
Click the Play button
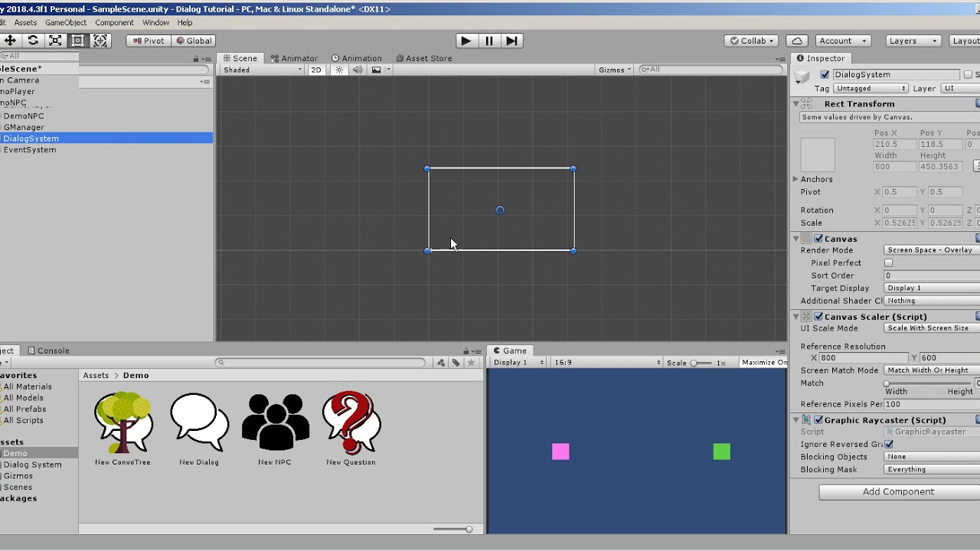tap(465, 41)
